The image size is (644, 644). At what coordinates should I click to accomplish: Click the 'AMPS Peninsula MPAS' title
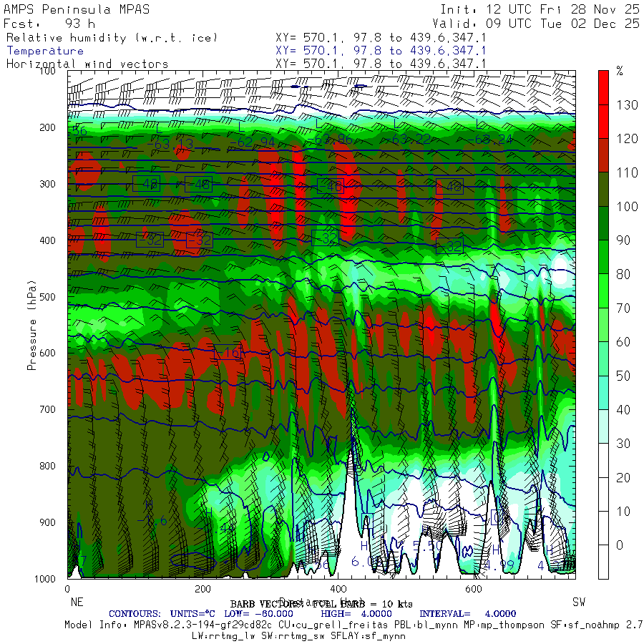click(77, 9)
